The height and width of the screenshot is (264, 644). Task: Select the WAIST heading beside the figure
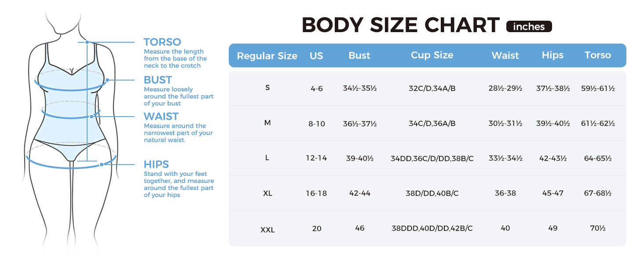[x=161, y=117]
